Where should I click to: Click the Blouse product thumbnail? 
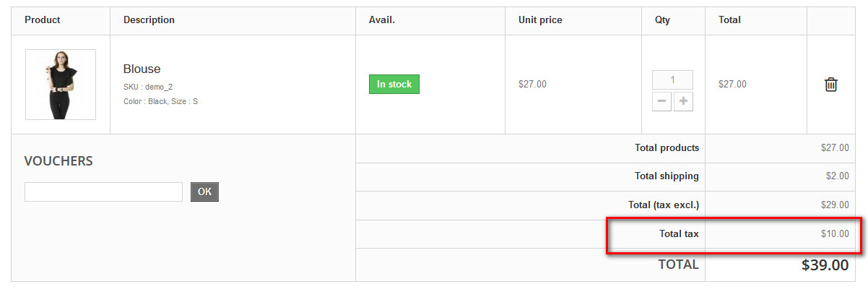point(61,85)
